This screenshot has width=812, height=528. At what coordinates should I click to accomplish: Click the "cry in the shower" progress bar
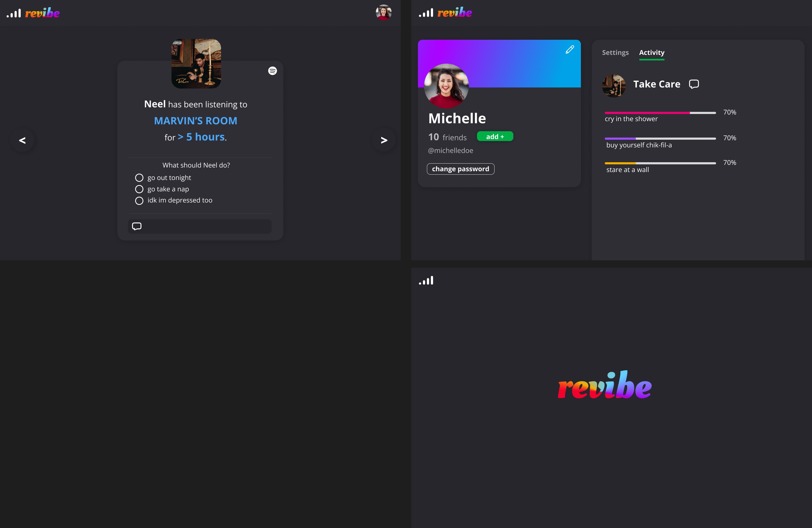point(660,113)
